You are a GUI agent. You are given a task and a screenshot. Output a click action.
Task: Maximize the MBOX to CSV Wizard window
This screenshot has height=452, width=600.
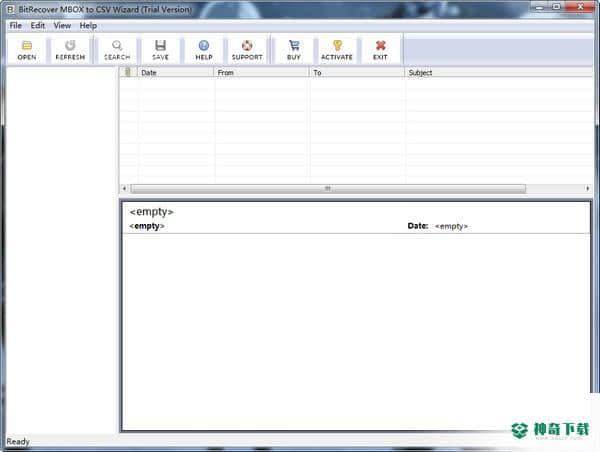pos(557,7)
